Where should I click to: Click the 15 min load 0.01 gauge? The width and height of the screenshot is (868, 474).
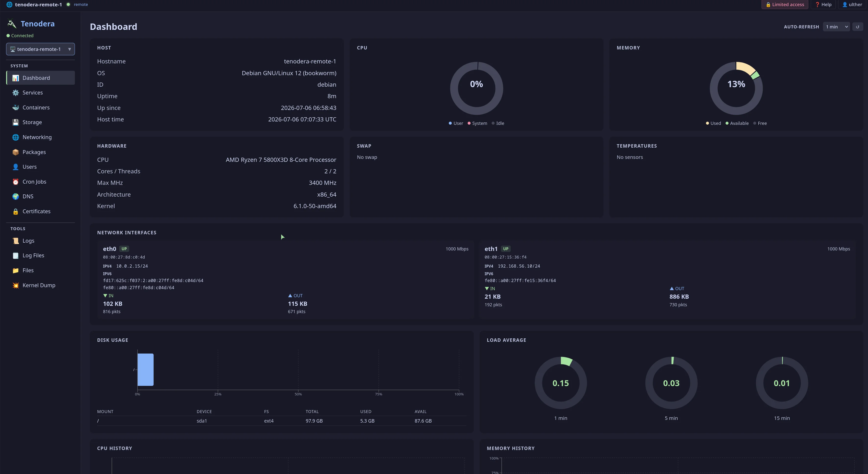(782, 383)
